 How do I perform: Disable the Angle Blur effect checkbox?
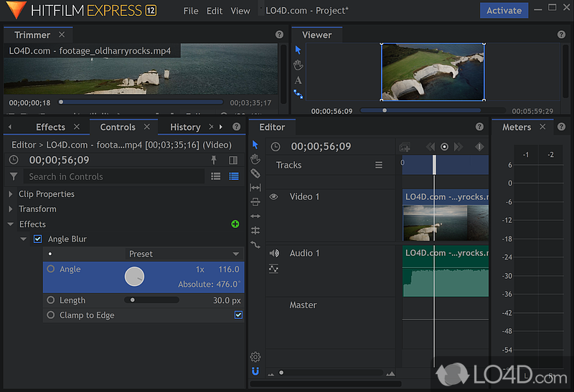[x=38, y=239]
